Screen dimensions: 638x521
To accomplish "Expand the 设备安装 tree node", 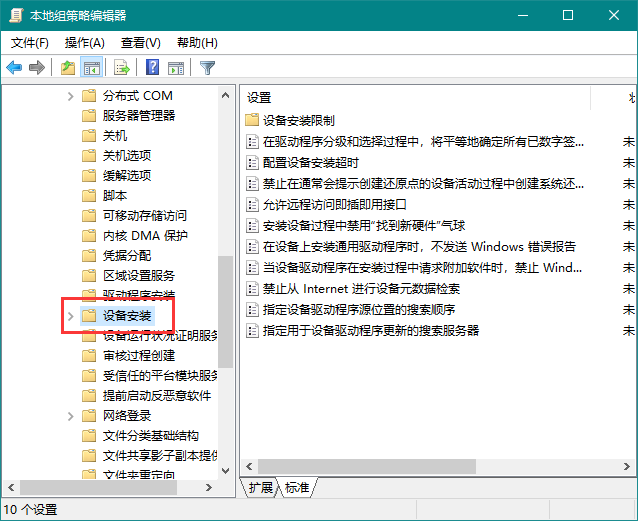I will click(70, 316).
